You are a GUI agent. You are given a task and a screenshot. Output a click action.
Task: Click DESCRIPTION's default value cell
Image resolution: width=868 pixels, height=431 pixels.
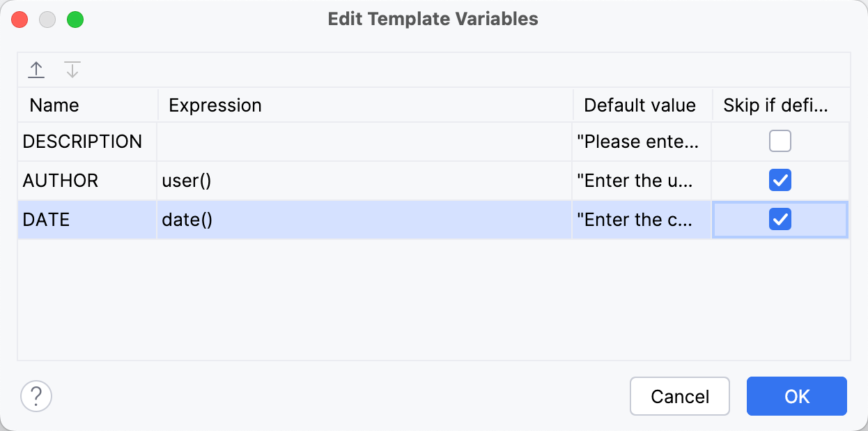[x=640, y=141]
